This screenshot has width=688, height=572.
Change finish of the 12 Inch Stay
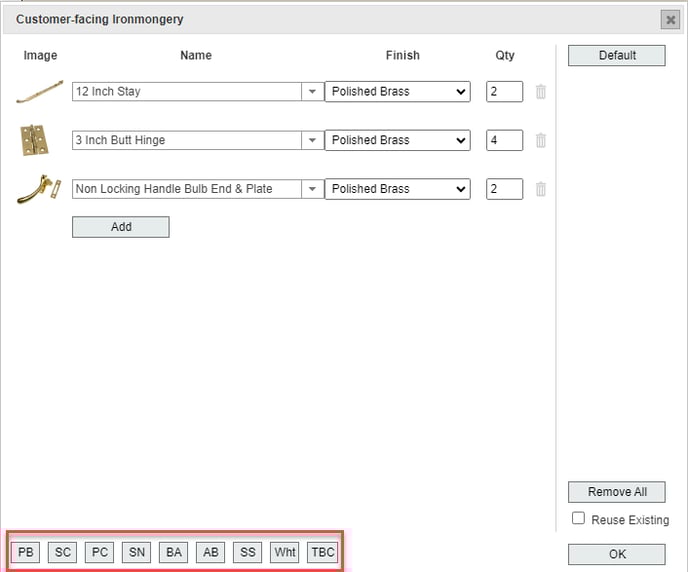coord(397,92)
